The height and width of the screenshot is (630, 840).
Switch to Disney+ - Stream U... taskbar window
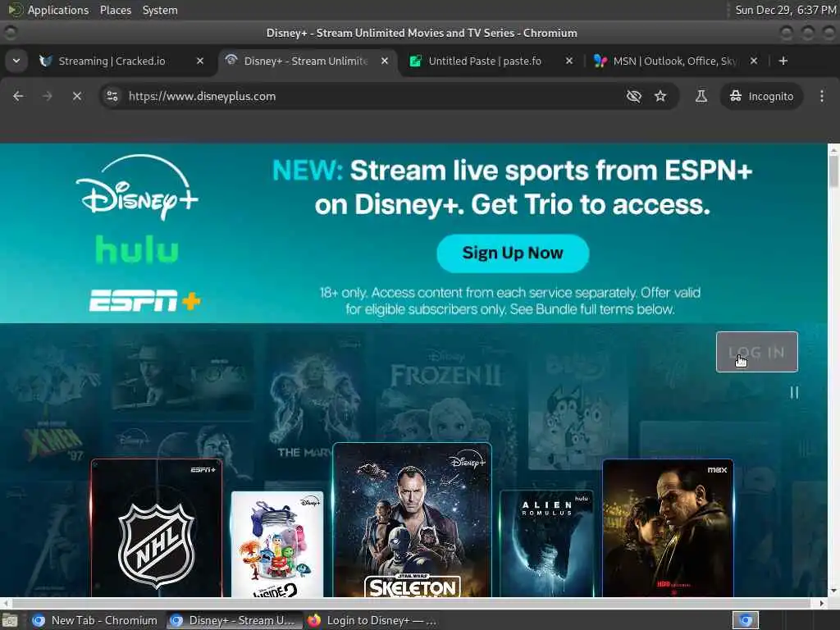(x=234, y=620)
